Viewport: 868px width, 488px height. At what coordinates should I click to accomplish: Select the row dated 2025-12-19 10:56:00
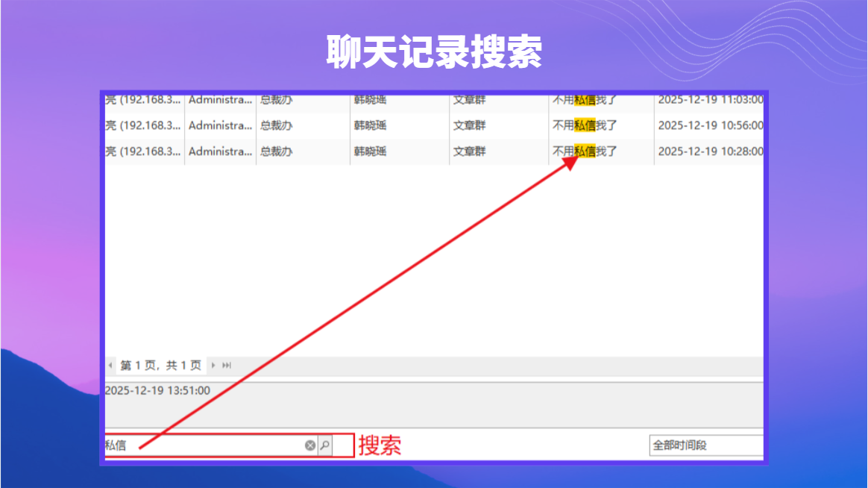coord(434,126)
